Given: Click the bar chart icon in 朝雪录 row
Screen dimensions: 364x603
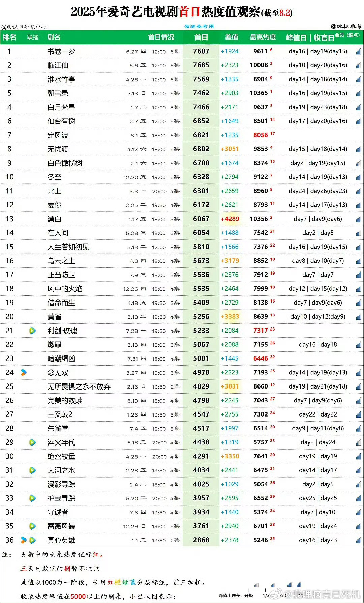Looking at the screenshot, I should (359, 93).
